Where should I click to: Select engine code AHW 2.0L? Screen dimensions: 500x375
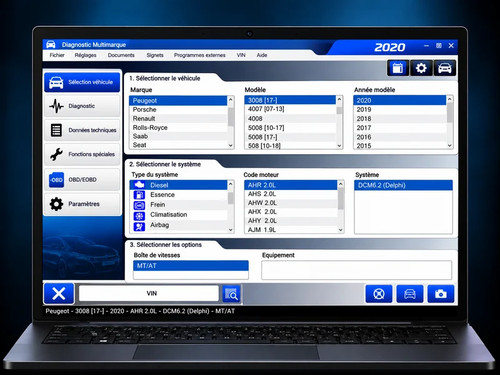(291, 203)
